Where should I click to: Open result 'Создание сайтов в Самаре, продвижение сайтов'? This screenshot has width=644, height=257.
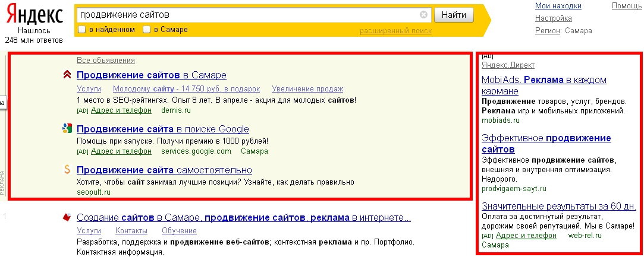[x=244, y=218]
